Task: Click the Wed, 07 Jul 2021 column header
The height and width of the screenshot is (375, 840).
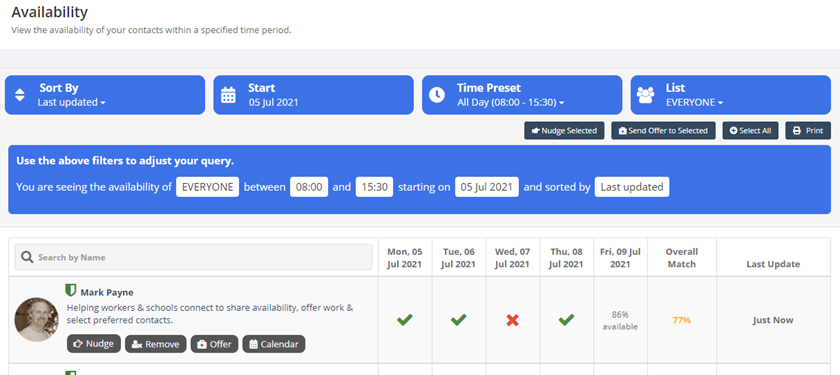Action: 513,258
